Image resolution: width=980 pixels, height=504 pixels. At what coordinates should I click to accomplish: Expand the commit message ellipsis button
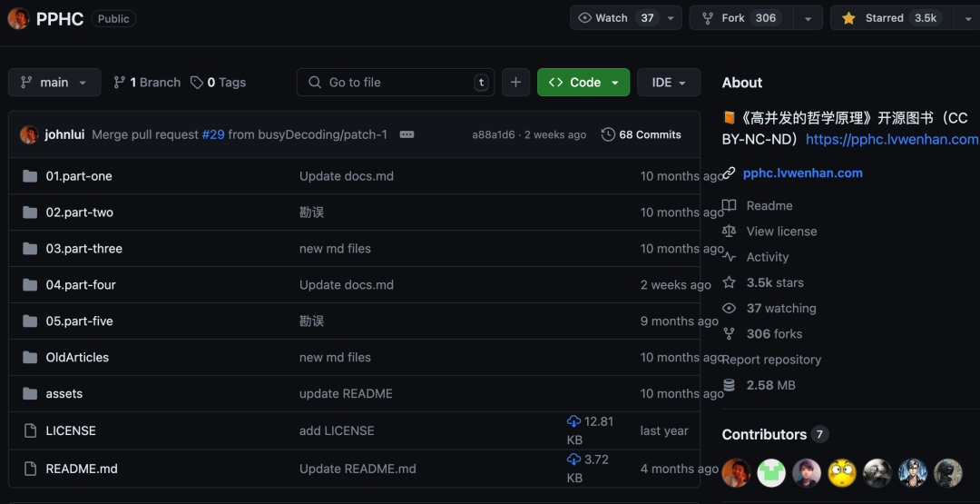click(x=407, y=134)
